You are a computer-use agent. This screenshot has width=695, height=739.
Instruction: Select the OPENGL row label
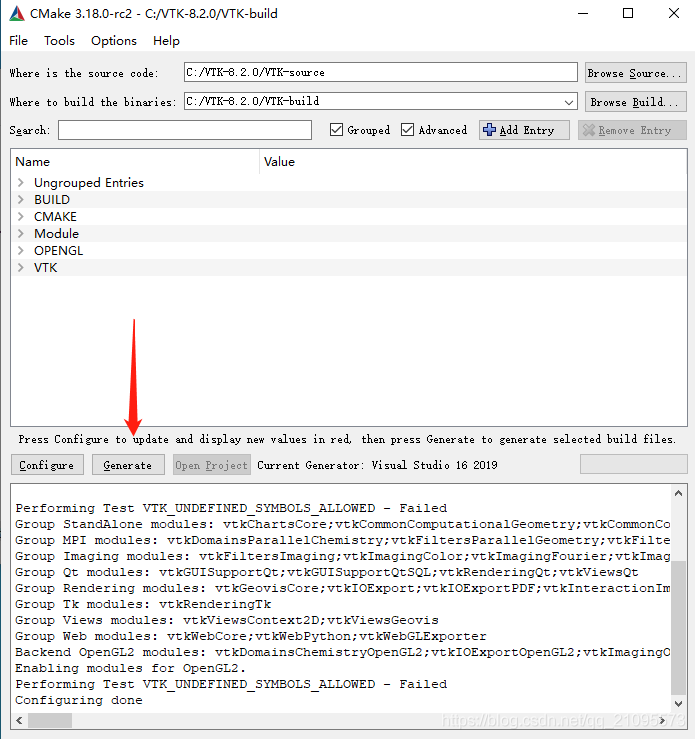coord(58,251)
